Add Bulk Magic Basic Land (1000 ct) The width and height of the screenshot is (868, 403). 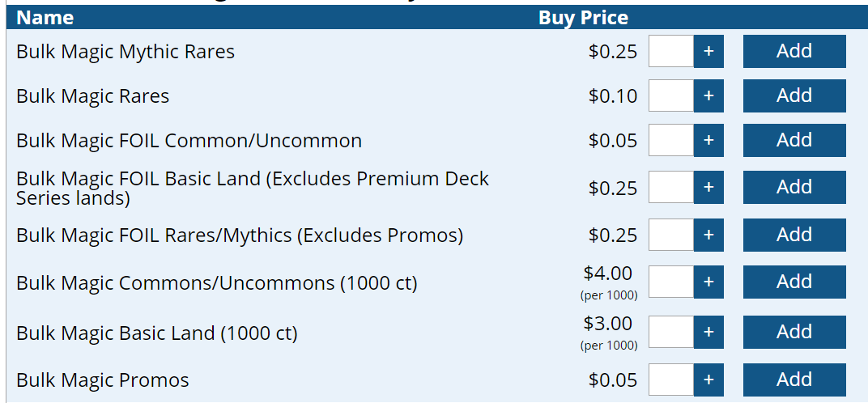point(794,332)
